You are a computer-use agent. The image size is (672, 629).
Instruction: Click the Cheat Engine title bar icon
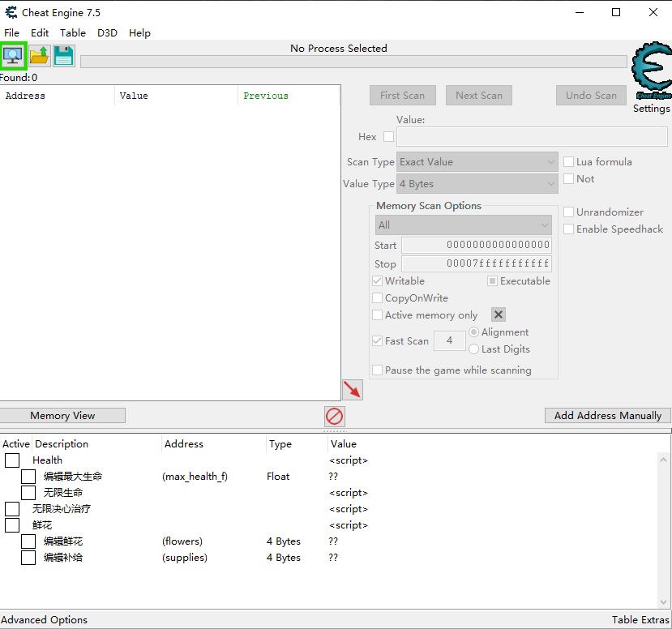[11, 12]
